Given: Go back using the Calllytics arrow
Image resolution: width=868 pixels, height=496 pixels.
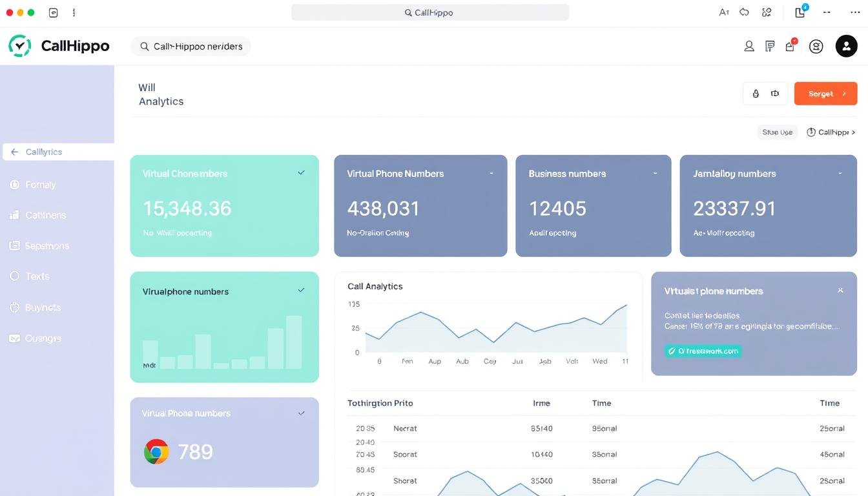Looking at the screenshot, I should [x=13, y=151].
